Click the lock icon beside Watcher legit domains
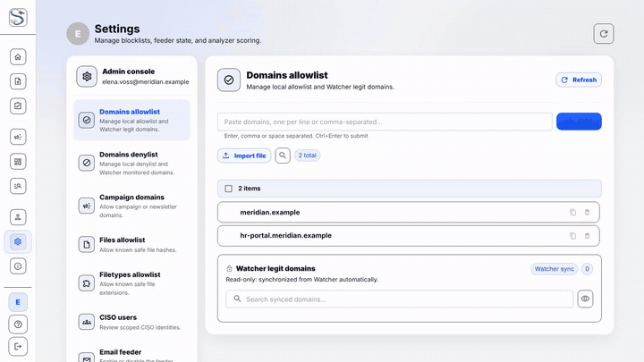Screen dimensions: 644x362 (229, 268)
